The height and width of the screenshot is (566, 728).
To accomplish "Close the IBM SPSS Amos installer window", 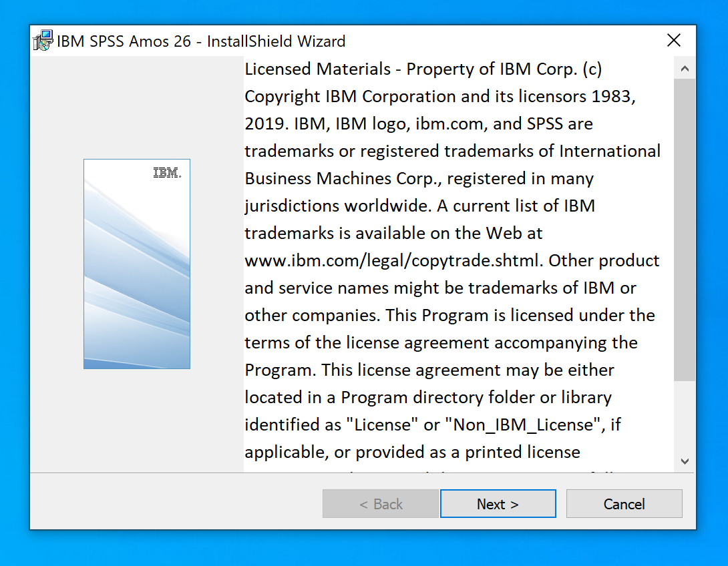I will [674, 41].
